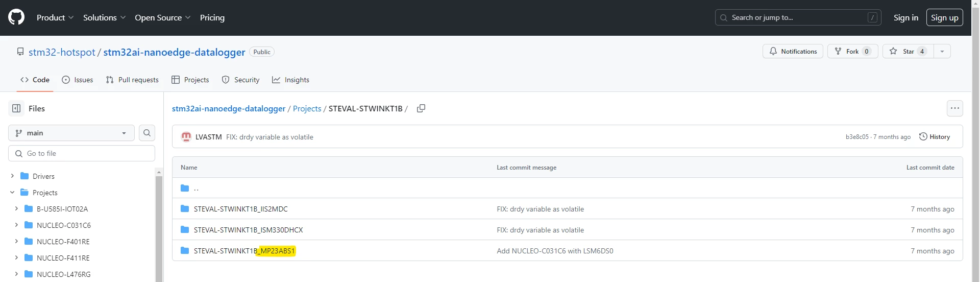This screenshot has width=980, height=282.
Task: Switch to the Pull requests tab
Action: tap(132, 80)
